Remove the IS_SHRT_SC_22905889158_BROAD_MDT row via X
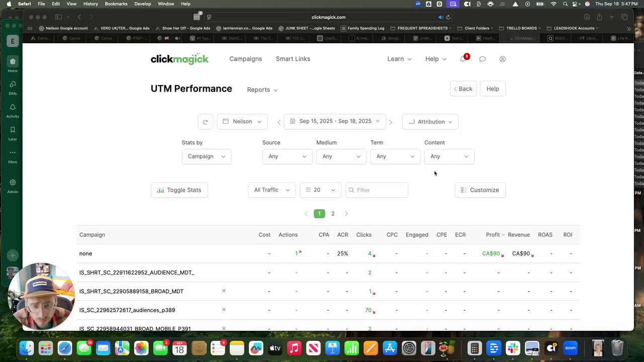The height and width of the screenshot is (362, 644). tap(224, 291)
